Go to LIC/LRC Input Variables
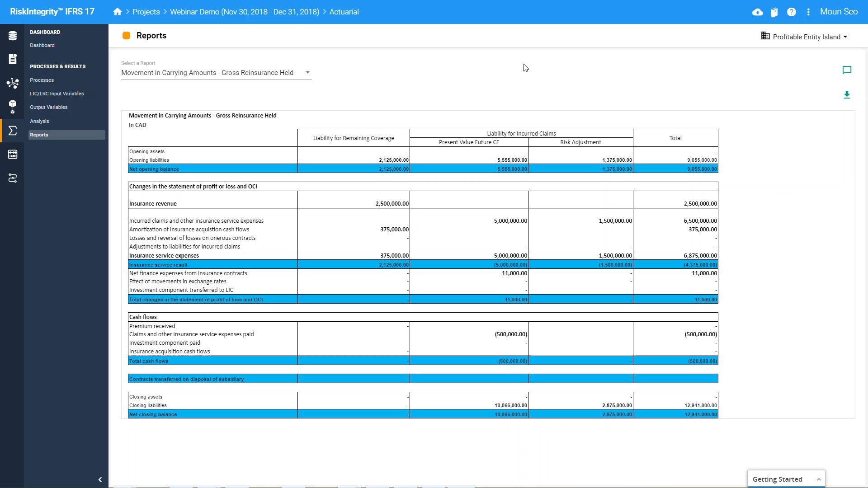This screenshot has height=488, width=868. (x=57, y=94)
